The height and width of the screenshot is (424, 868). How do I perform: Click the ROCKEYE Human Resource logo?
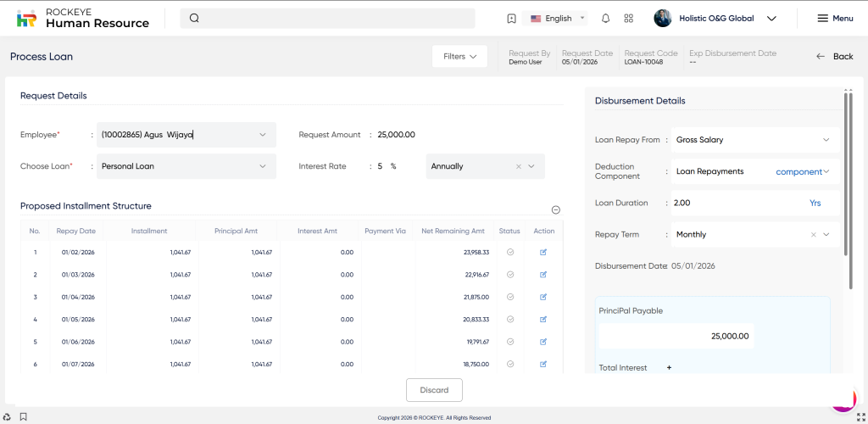83,19
